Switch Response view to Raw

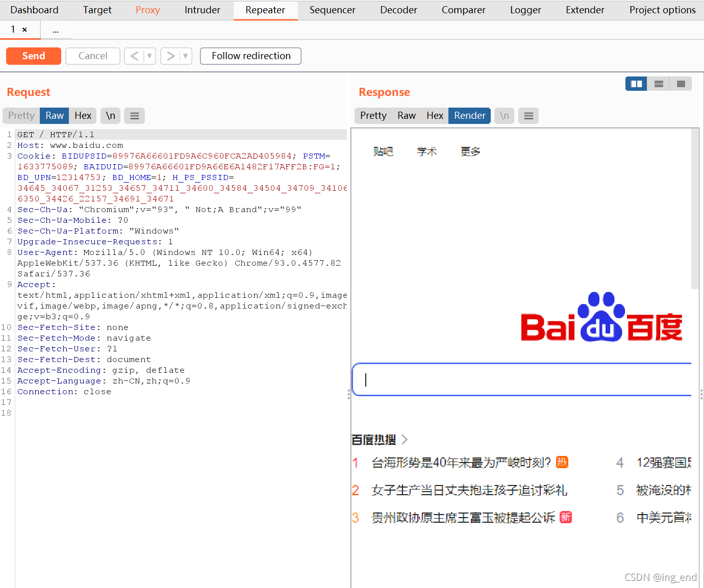coord(407,116)
